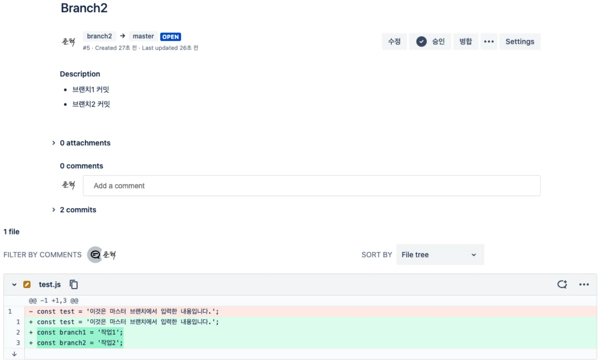This screenshot has width=605, height=364.
Task: Click the approve checkmark icon
Action: [x=421, y=42]
